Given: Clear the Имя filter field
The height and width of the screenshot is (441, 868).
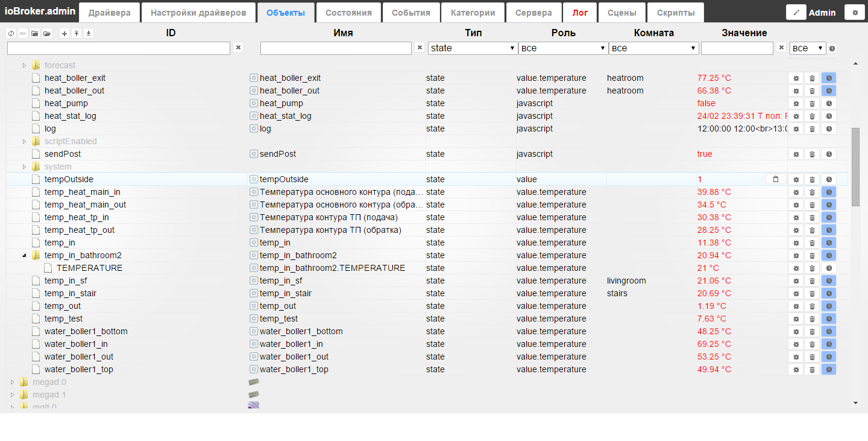Looking at the screenshot, I should (420, 48).
